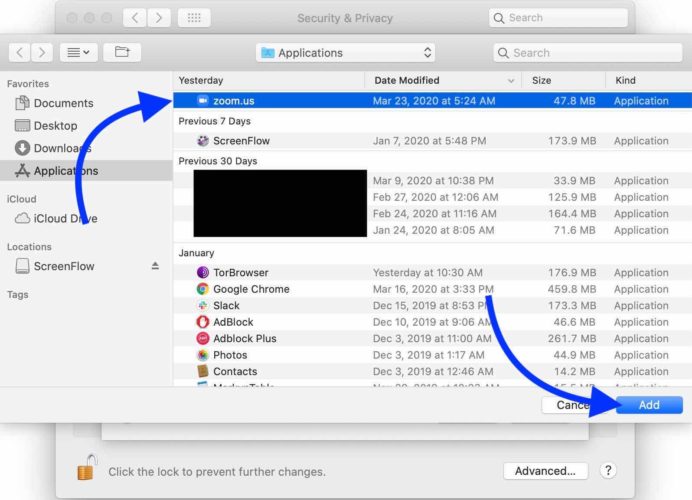Go back in file dialog
Viewport: 692px width, 500px height.
point(19,53)
